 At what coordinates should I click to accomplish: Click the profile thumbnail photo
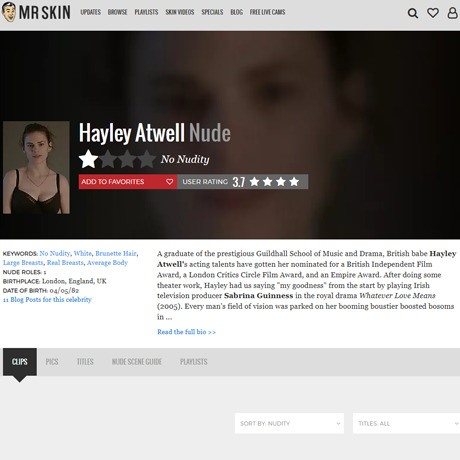(x=36, y=167)
